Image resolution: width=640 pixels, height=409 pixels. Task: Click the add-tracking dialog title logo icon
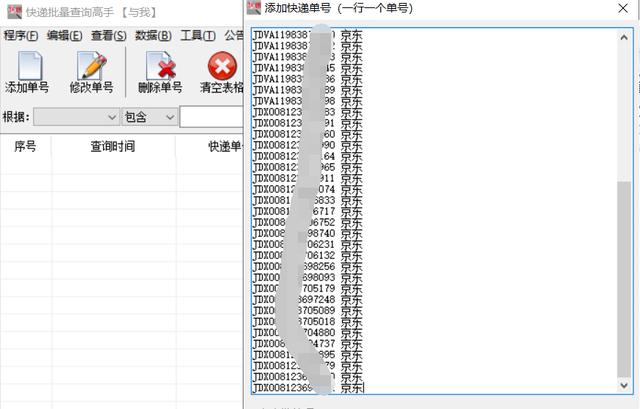coord(254,8)
